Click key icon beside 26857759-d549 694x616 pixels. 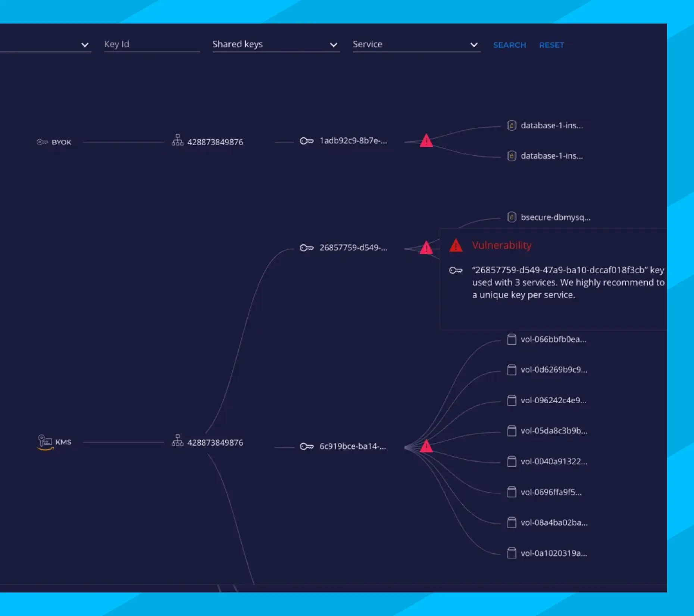(x=307, y=248)
